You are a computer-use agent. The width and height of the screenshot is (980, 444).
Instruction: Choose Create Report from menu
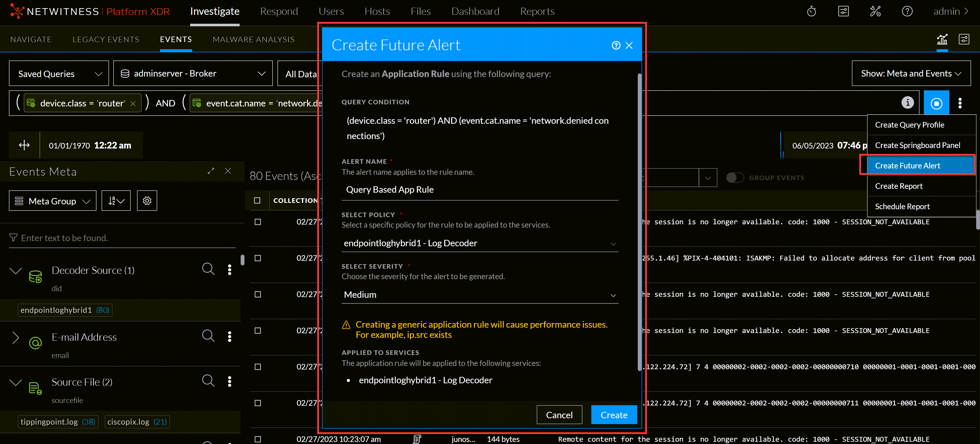[898, 186]
